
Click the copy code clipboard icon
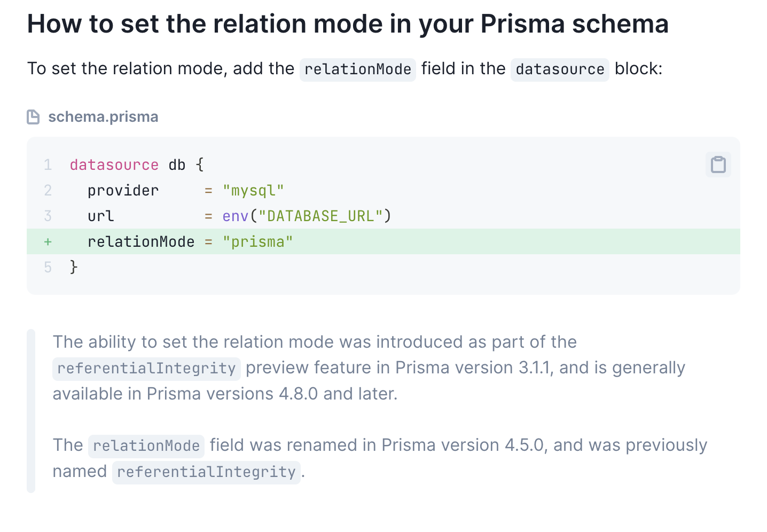click(x=718, y=165)
